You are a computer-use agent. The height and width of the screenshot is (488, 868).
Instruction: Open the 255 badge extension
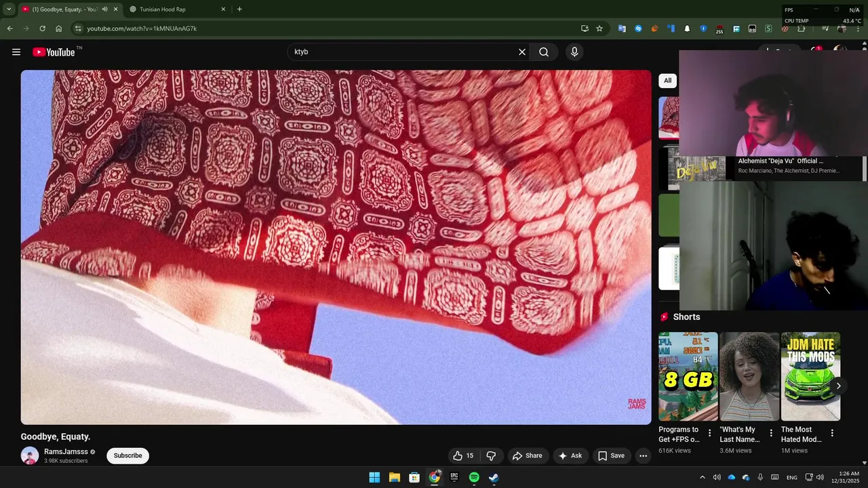tap(719, 28)
